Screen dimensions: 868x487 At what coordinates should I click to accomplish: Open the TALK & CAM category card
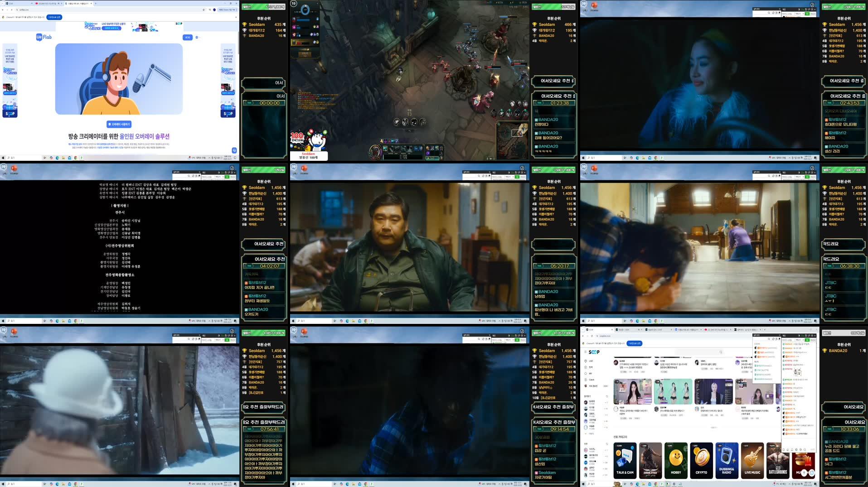625,461
